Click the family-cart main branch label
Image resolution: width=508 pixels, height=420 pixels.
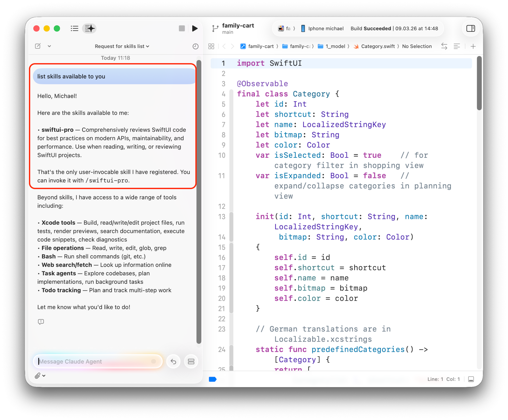(x=237, y=28)
